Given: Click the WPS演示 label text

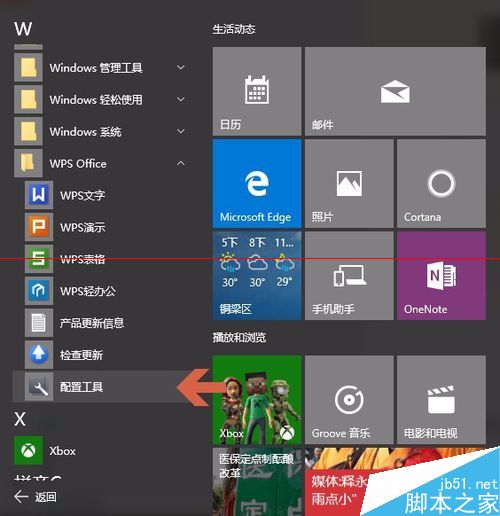Looking at the screenshot, I should tap(83, 227).
